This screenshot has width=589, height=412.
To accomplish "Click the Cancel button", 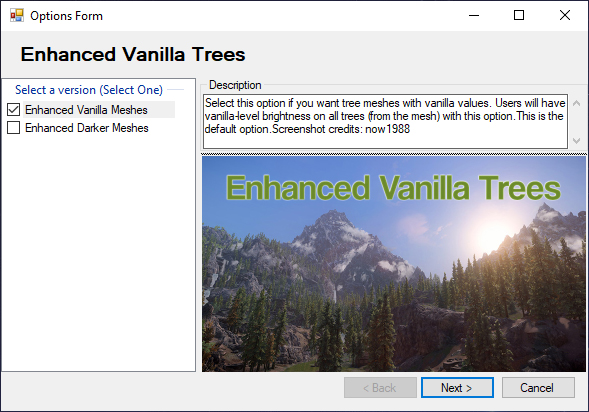I will pyautogui.click(x=538, y=388).
